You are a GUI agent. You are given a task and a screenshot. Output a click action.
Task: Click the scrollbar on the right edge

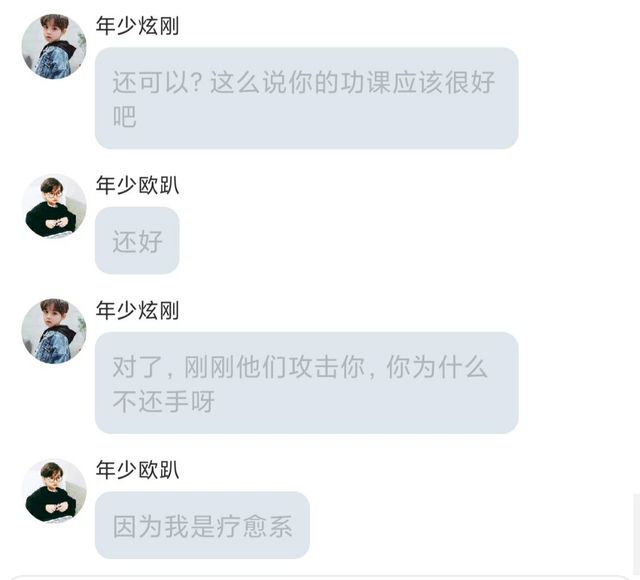click(637, 536)
